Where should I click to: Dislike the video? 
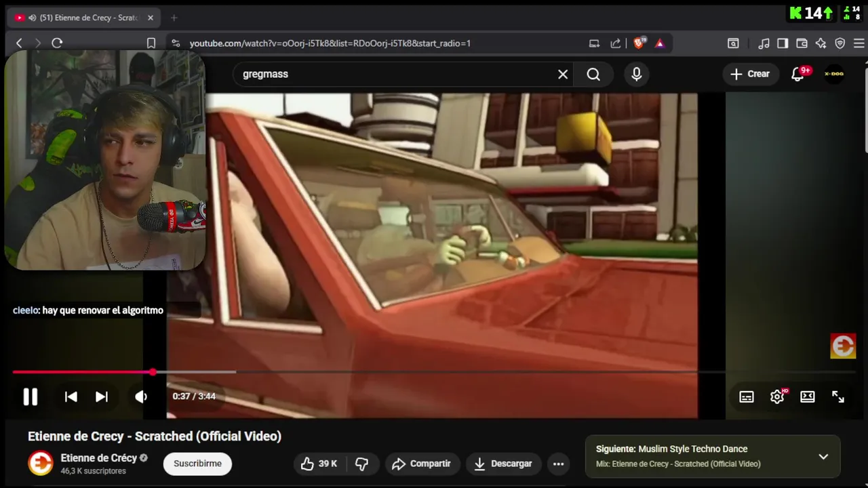362,464
